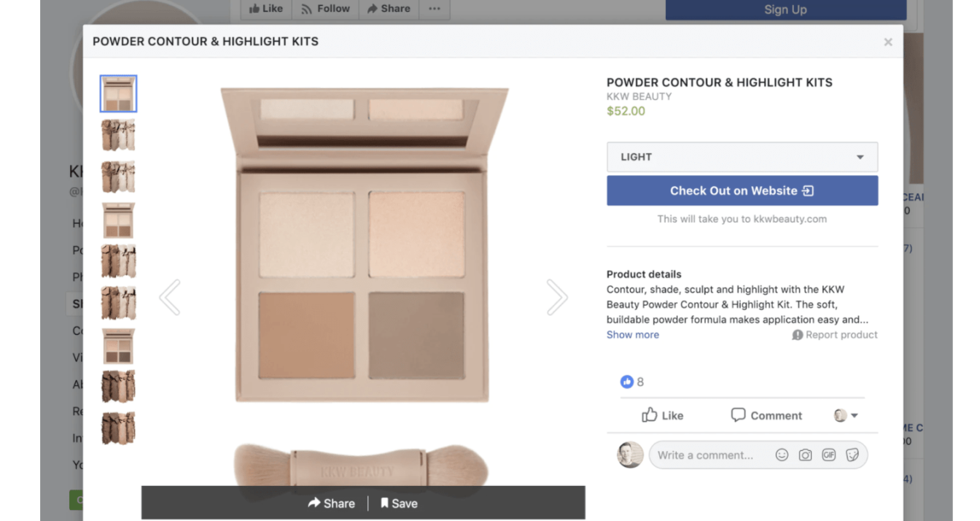Click the Comment button
Image resolution: width=980 pixels, height=521 pixels.
766,415
